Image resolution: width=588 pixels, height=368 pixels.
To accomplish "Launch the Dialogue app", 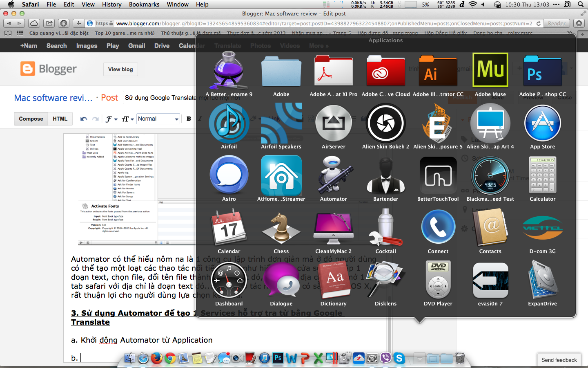I will (x=281, y=280).
